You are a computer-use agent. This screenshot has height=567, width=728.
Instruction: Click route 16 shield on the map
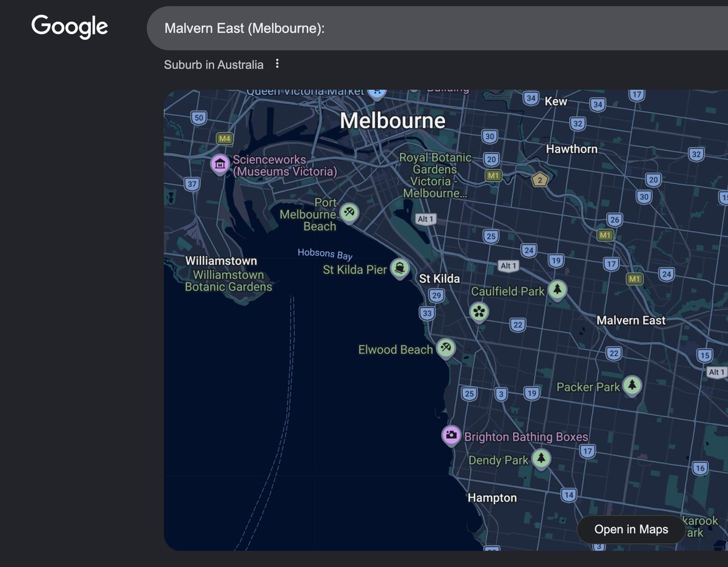pyautogui.click(x=700, y=468)
